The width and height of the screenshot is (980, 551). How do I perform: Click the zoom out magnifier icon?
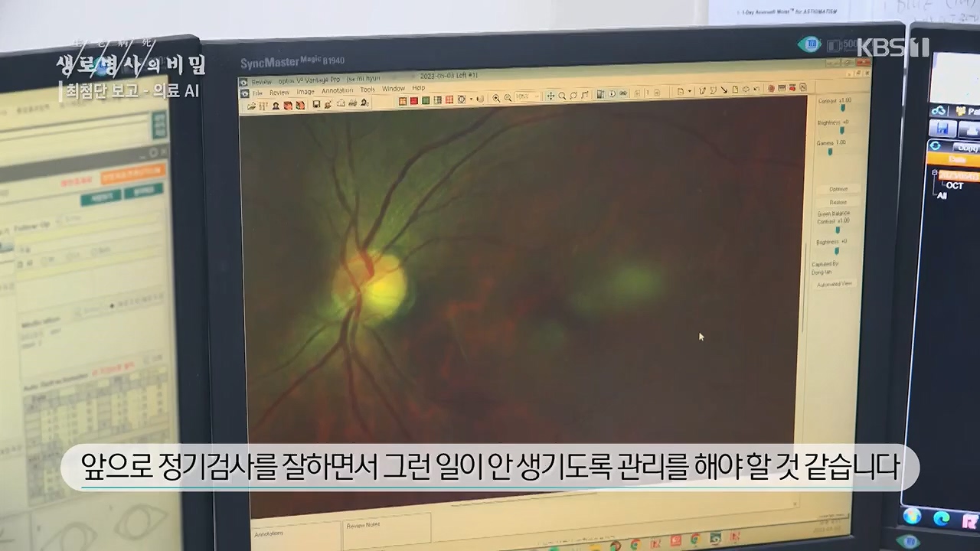[508, 98]
